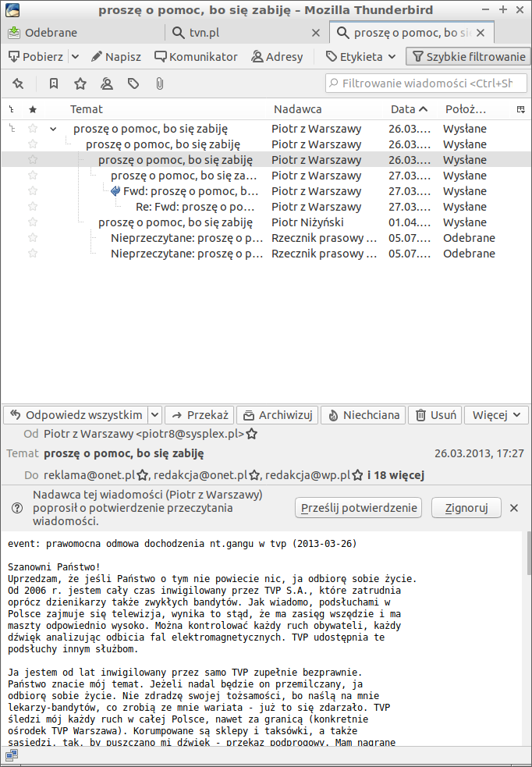This screenshot has width=532, height=767.
Task: Open the Adresy address book
Action: 277,57
